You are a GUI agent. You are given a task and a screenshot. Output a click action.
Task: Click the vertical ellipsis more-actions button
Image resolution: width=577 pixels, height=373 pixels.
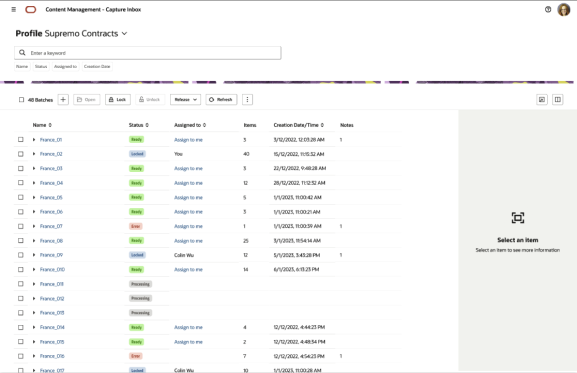tap(247, 100)
